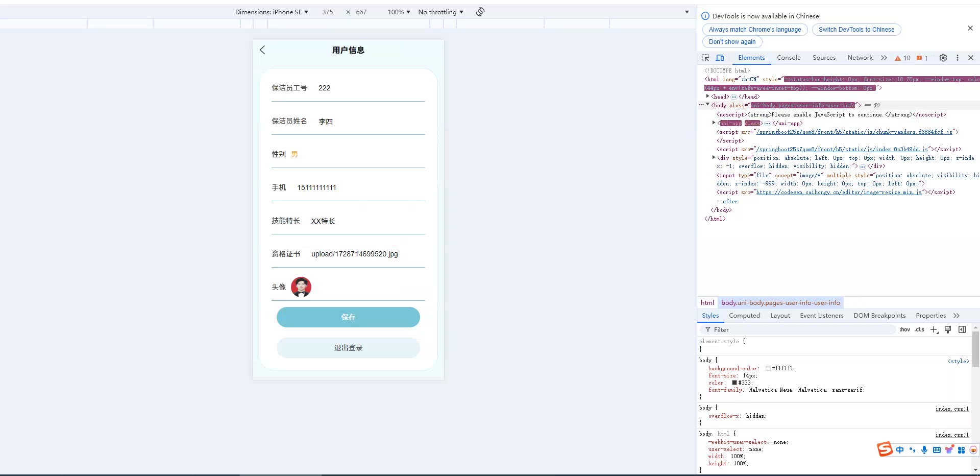
Task: Switch to the Elements tab
Action: [751, 58]
